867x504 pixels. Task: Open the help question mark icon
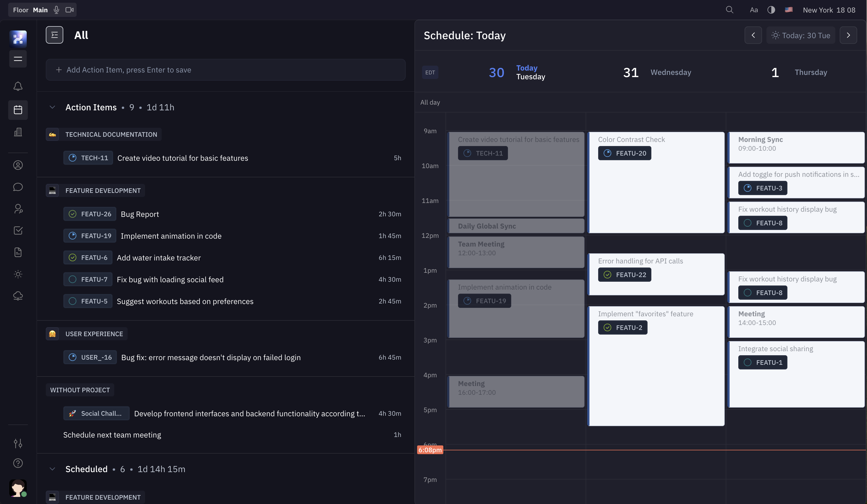[18, 463]
